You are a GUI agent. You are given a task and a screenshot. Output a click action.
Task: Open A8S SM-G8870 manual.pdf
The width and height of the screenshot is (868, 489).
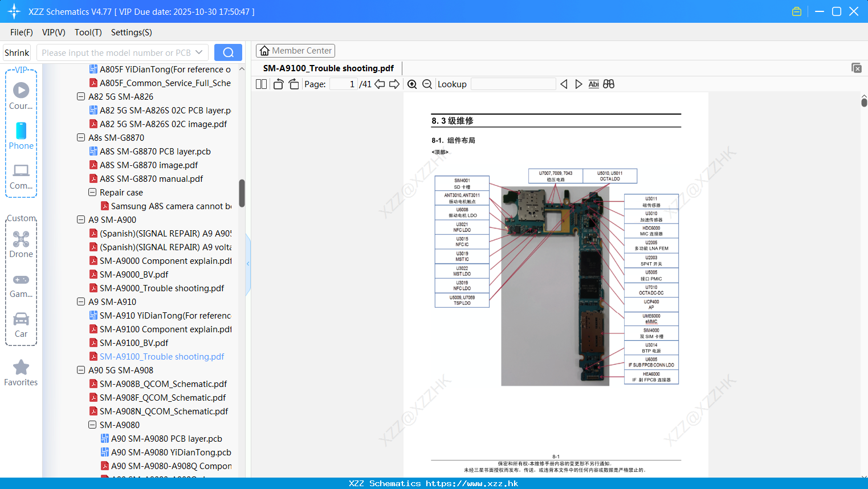[146, 178]
